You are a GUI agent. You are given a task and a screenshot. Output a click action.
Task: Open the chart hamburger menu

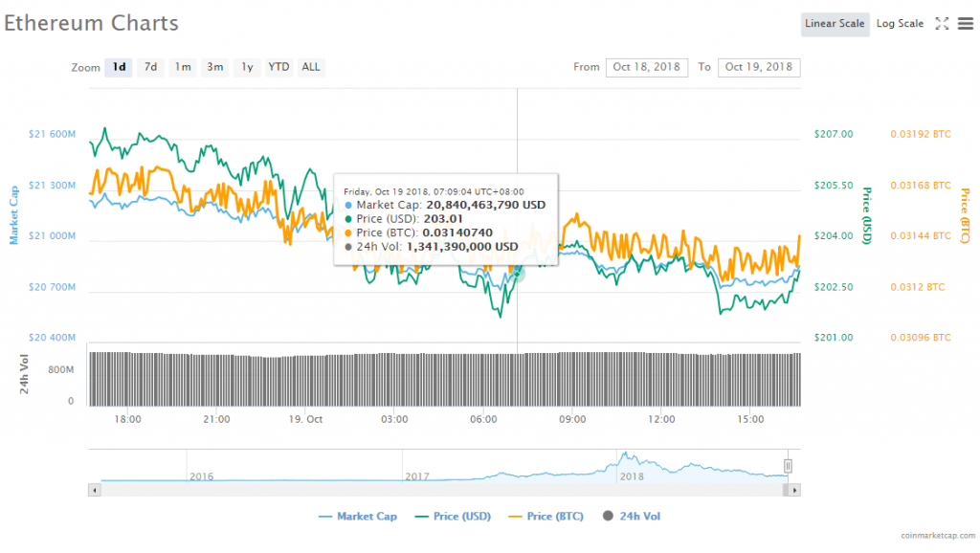[x=965, y=24]
